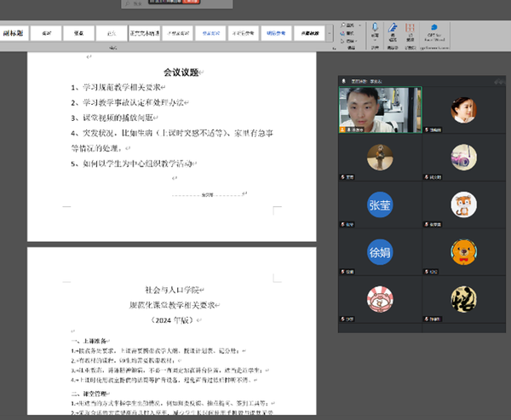Click the pink pig avatar participant tile
The height and width of the screenshot is (420, 511).
click(x=379, y=299)
